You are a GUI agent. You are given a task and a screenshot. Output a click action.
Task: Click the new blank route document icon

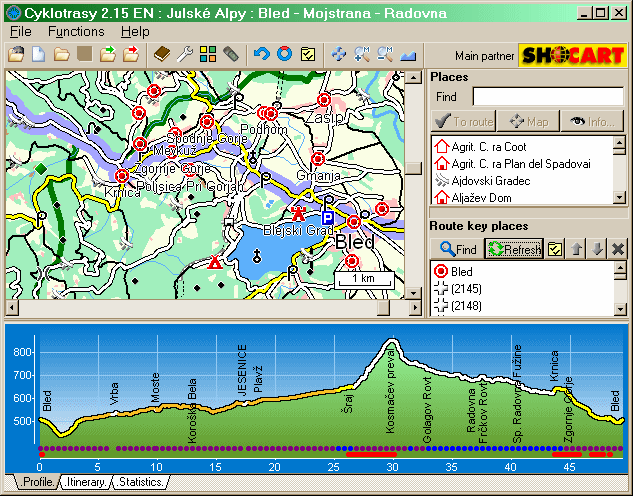(x=39, y=54)
